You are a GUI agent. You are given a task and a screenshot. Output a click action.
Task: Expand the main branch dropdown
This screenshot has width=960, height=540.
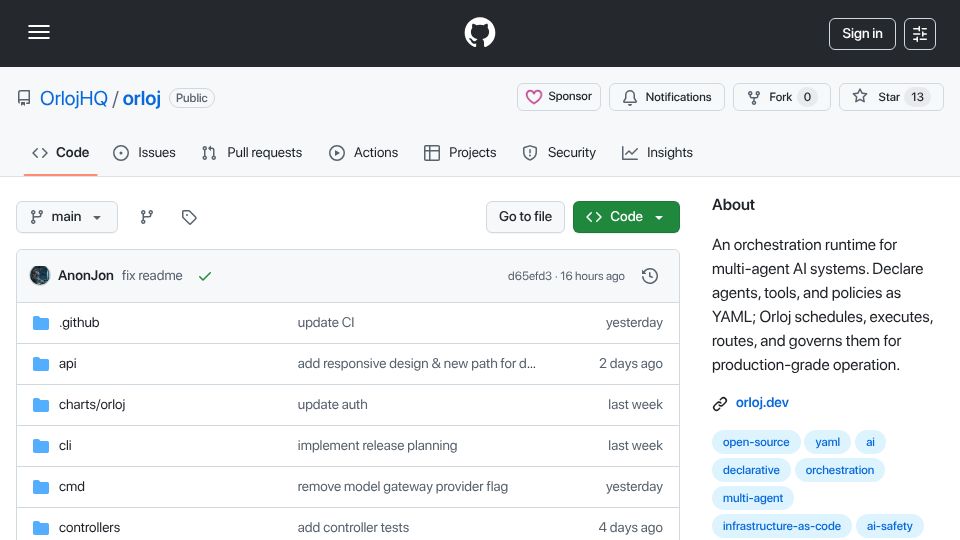click(67, 217)
